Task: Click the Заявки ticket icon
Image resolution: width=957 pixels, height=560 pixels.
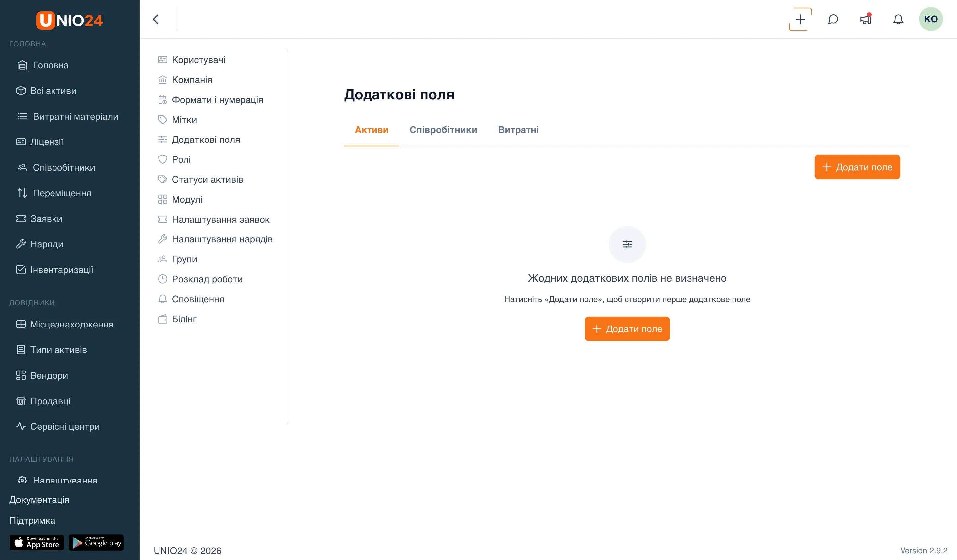Action: click(21, 219)
